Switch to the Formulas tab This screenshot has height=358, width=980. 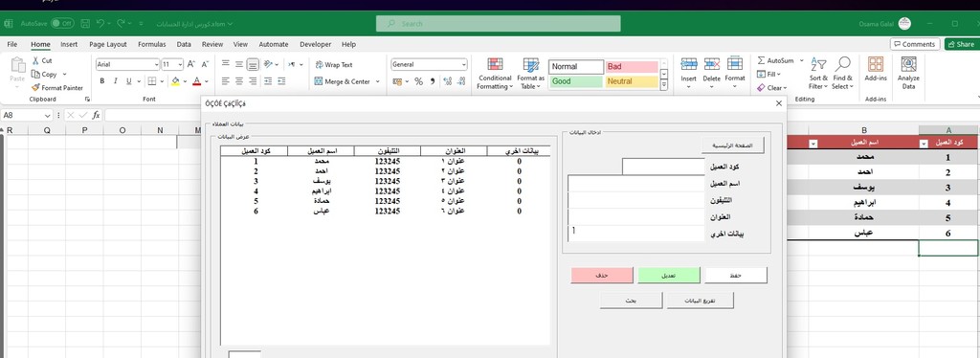152,44
